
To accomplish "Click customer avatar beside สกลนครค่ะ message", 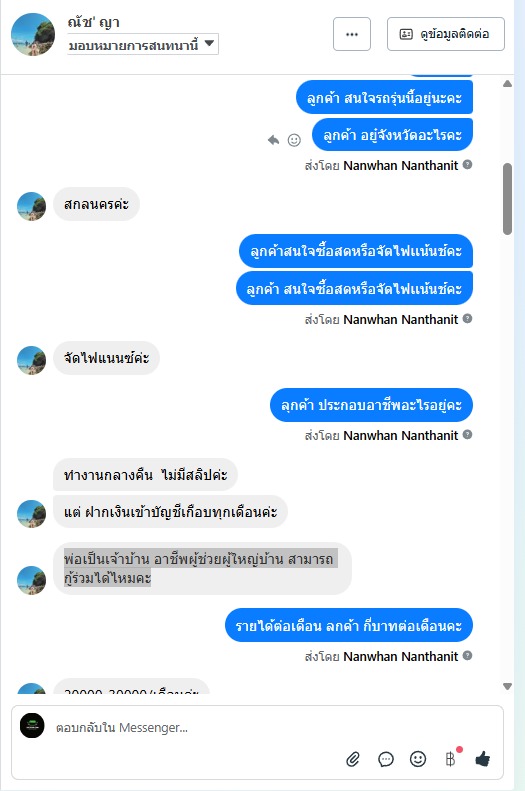I will [x=32, y=206].
